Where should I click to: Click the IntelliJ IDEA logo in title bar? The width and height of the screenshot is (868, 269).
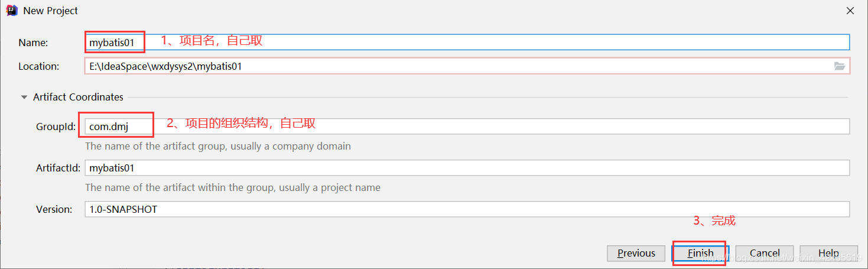(11, 11)
